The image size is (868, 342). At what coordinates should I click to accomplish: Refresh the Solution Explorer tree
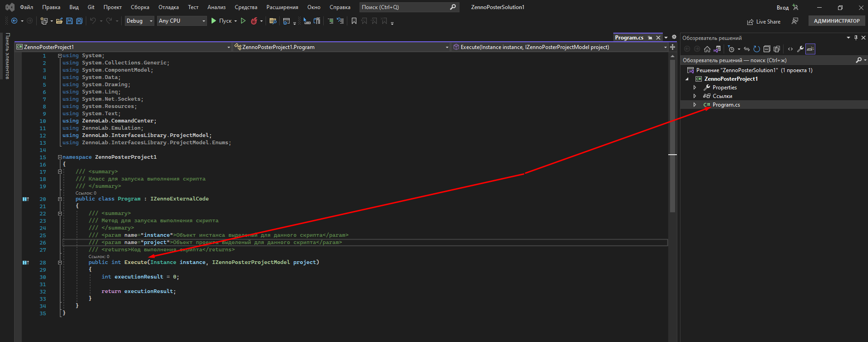coord(757,49)
